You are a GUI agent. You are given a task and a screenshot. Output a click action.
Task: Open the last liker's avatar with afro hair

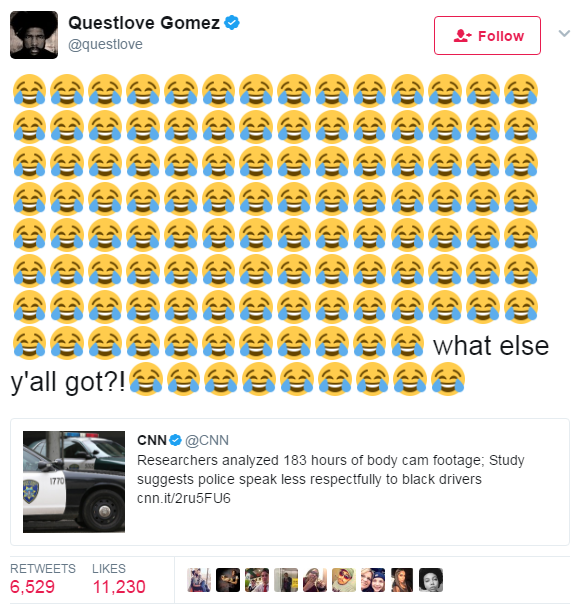[x=431, y=580]
